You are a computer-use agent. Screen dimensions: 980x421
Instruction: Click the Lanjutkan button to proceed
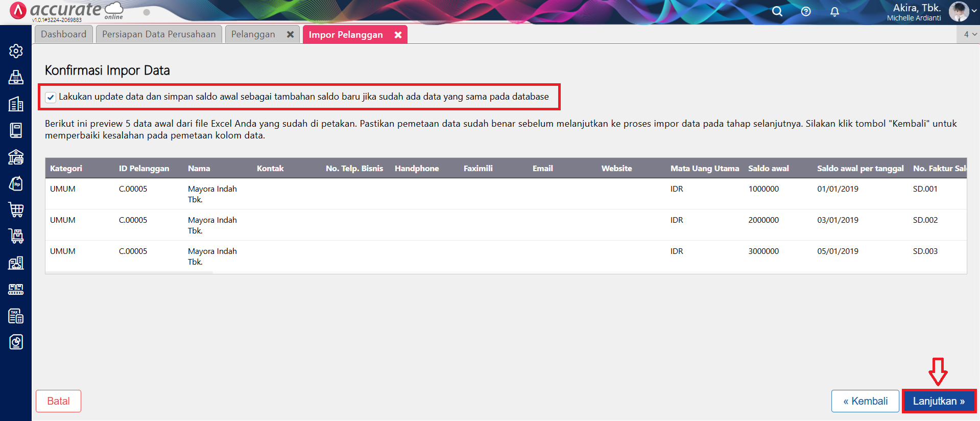939,401
